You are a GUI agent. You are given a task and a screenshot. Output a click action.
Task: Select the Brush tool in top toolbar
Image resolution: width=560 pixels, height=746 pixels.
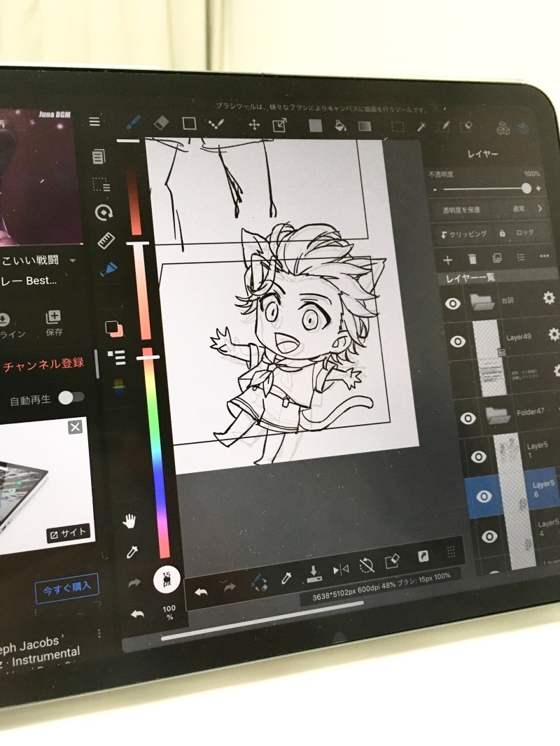pyautogui.click(x=133, y=123)
